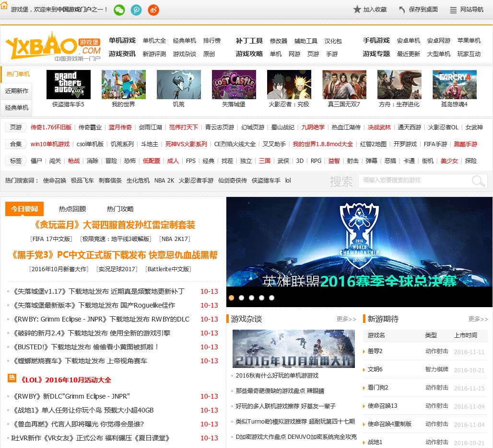Click the star 加入收藏 icon

357,10
